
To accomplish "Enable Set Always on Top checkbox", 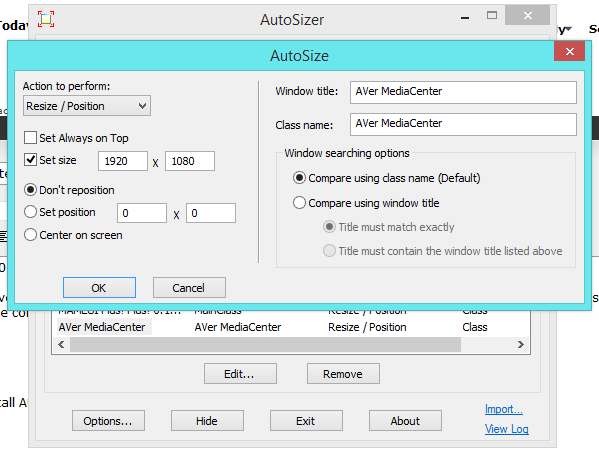I will [30, 138].
